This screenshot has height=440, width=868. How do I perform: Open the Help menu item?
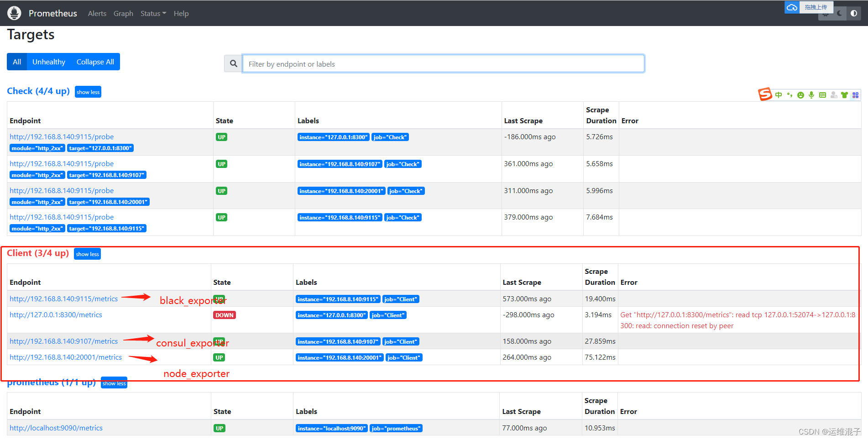point(181,14)
